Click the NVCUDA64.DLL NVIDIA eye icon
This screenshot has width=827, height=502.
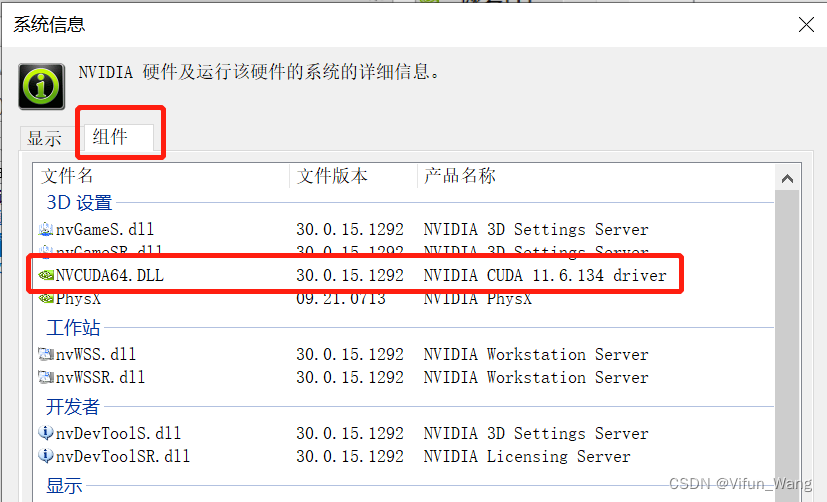click(x=46, y=275)
